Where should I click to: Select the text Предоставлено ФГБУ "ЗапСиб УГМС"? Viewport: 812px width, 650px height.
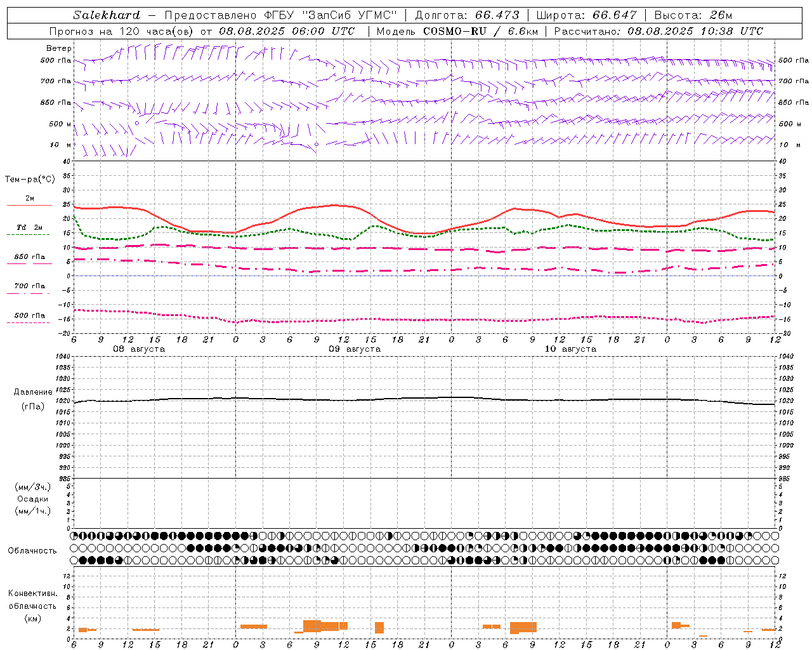pos(280,15)
